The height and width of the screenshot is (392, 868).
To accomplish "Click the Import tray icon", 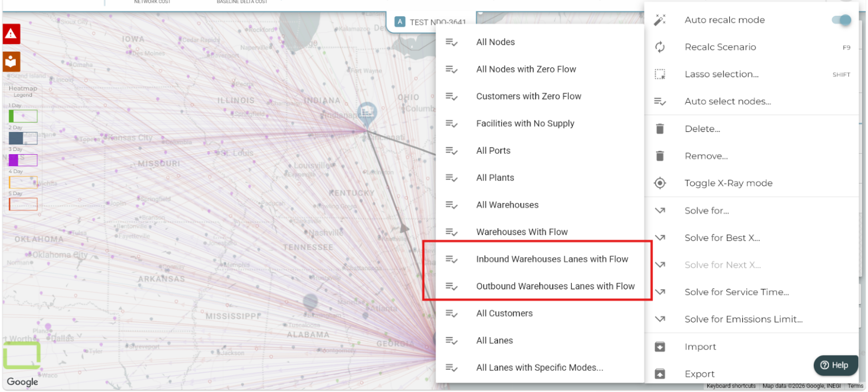I will (x=660, y=346).
